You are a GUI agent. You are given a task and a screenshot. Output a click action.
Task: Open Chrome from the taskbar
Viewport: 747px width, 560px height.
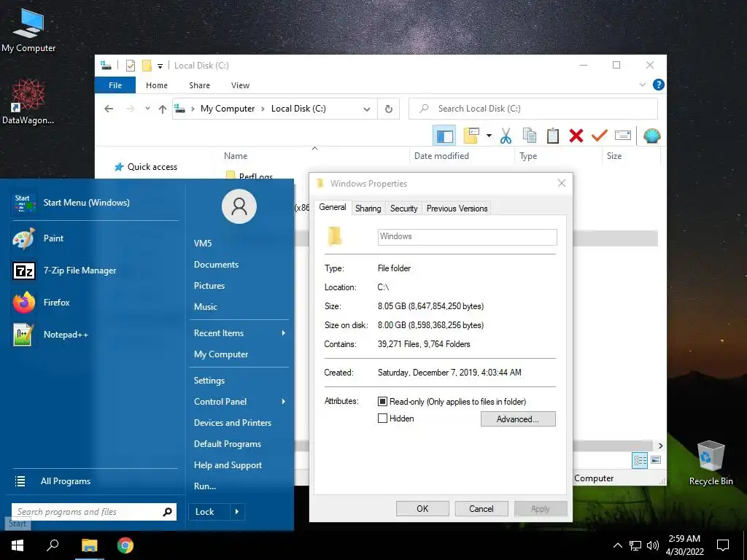(125, 545)
